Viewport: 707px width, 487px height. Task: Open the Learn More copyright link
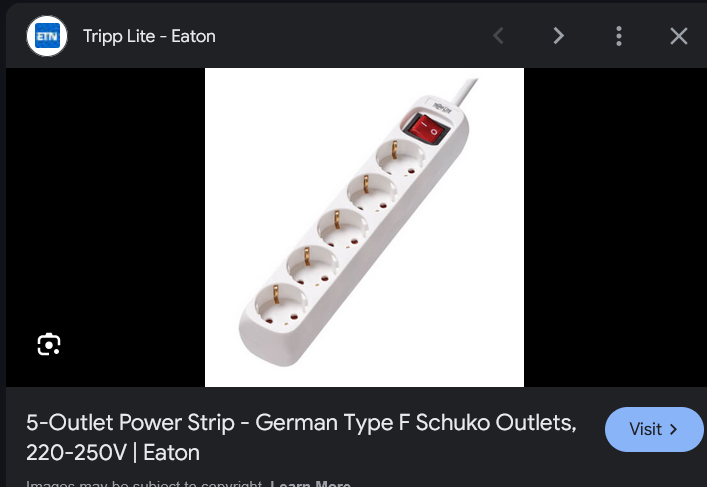pyautogui.click(x=310, y=483)
